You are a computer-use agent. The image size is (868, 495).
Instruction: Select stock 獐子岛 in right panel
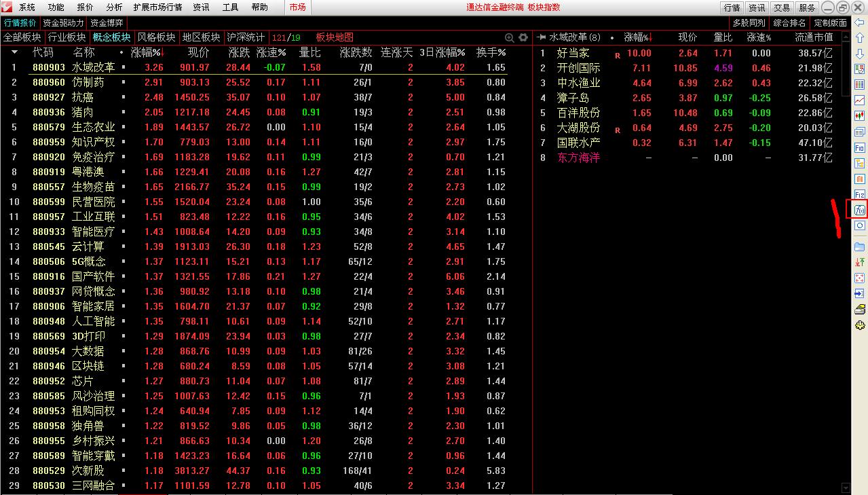coord(687,98)
